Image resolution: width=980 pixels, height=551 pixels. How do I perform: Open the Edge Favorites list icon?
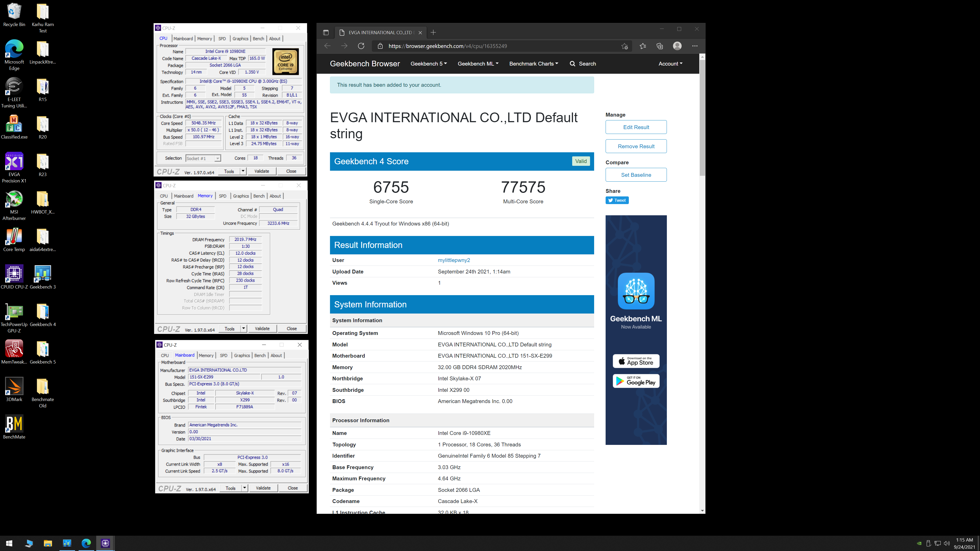click(x=643, y=46)
